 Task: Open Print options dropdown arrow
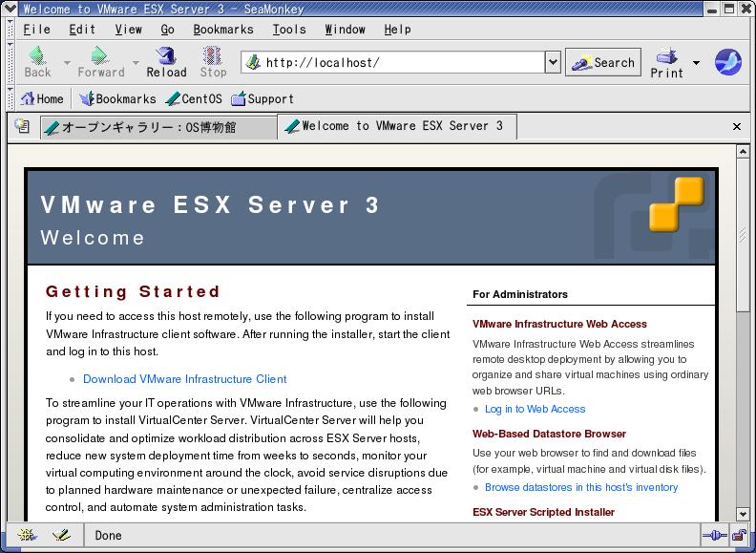[x=696, y=63]
